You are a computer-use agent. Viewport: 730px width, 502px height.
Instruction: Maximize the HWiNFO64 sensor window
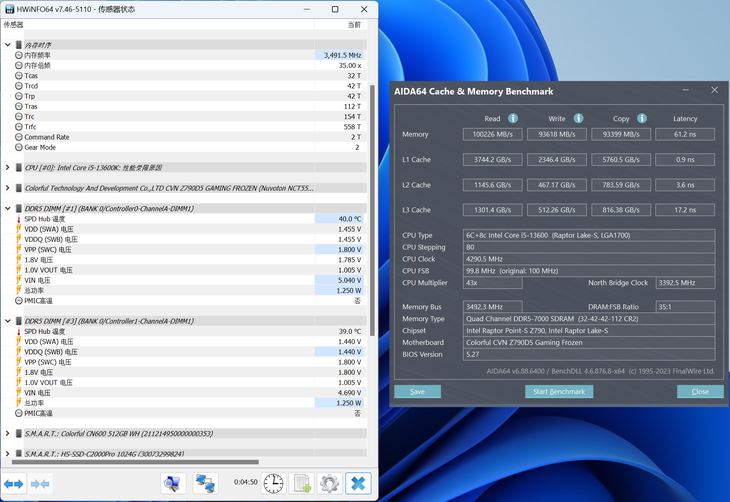click(x=335, y=9)
